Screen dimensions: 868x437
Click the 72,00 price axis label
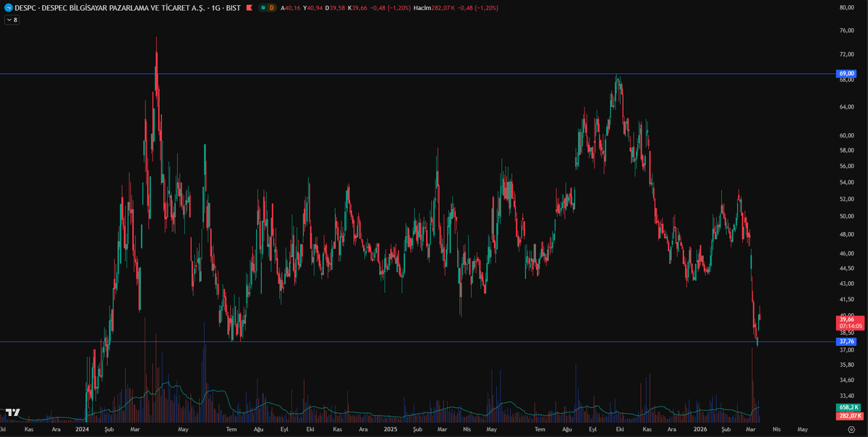coord(846,55)
